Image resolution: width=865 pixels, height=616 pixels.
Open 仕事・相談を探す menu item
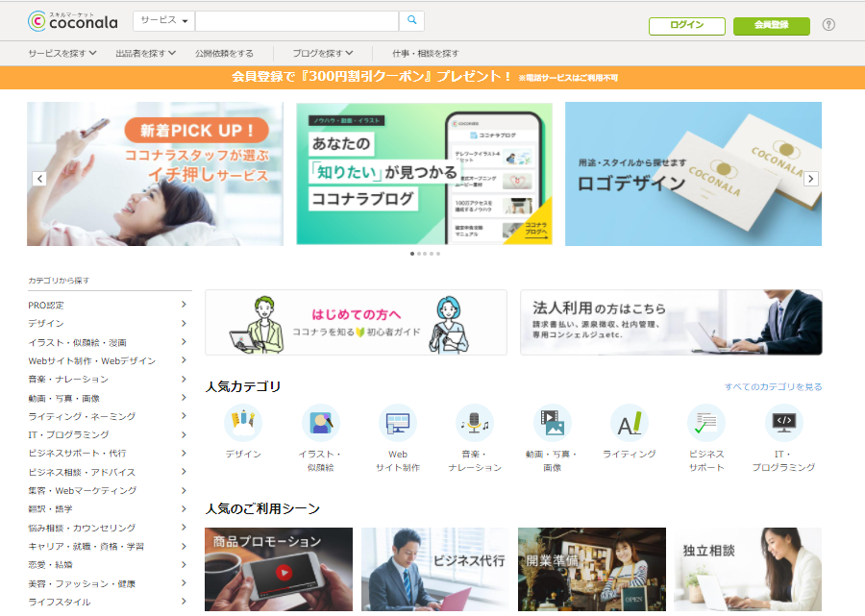pos(426,54)
